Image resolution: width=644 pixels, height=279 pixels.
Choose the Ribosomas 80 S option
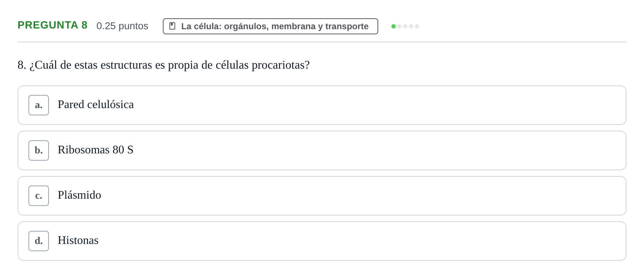[322, 150]
